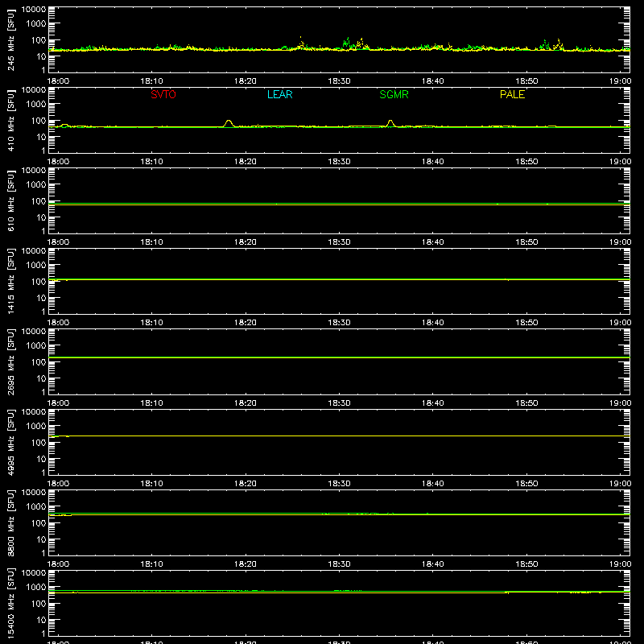The height and width of the screenshot is (644, 644).
Task: Click the 2695 MHz [SFU] axis title
Action: [11, 361]
